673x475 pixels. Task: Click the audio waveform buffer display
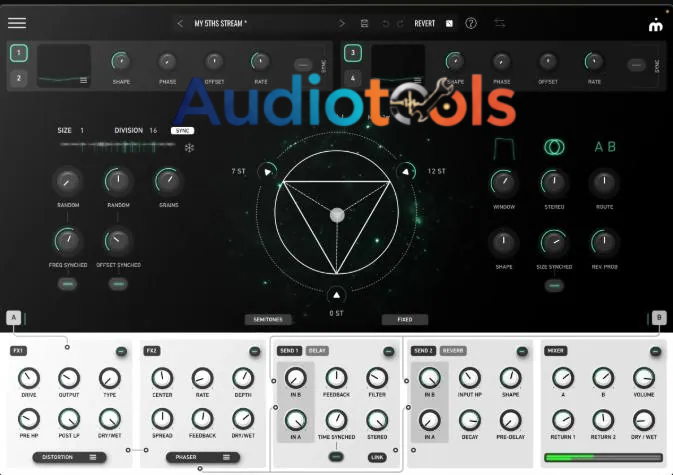click(x=118, y=147)
